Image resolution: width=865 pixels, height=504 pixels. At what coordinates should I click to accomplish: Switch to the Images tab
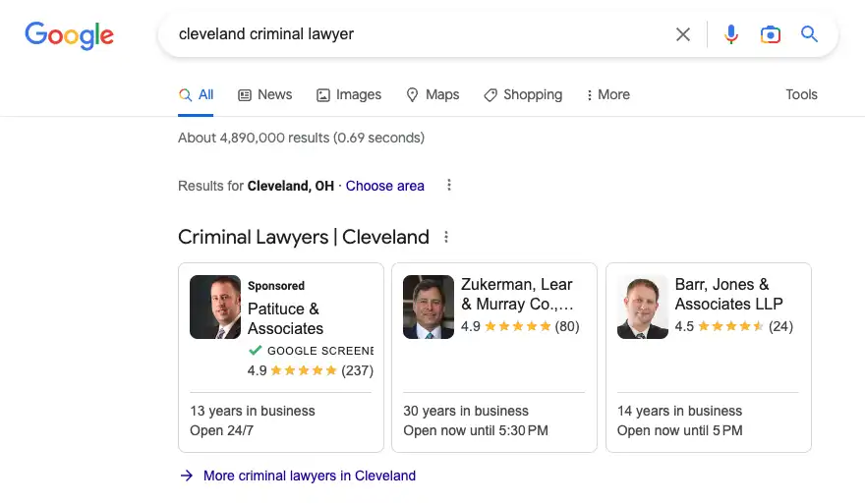[x=348, y=95]
